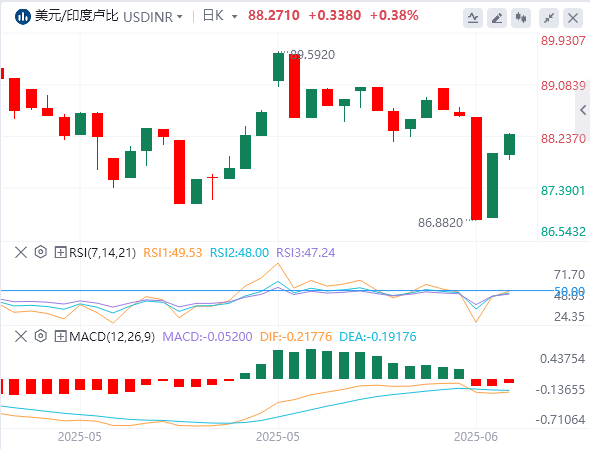Click RSI1:49.53 value

point(173,253)
